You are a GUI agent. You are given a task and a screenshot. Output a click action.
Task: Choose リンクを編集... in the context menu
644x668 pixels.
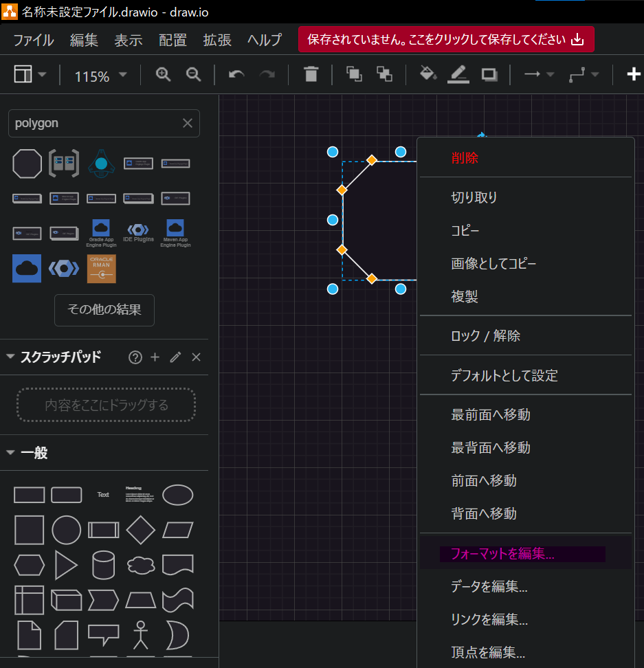(x=526, y=619)
